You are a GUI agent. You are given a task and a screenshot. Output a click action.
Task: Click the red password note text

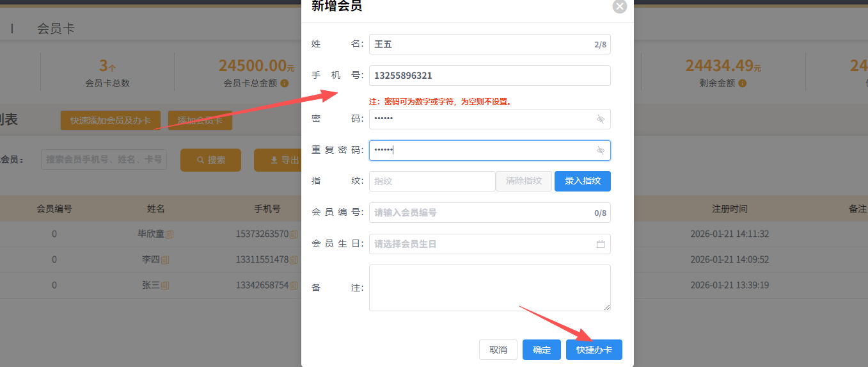click(440, 102)
